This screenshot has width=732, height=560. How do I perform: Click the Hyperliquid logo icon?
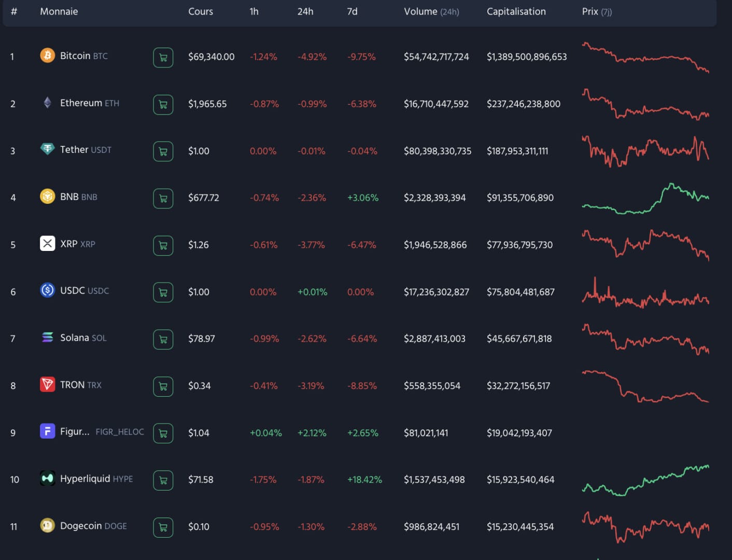coord(47,478)
